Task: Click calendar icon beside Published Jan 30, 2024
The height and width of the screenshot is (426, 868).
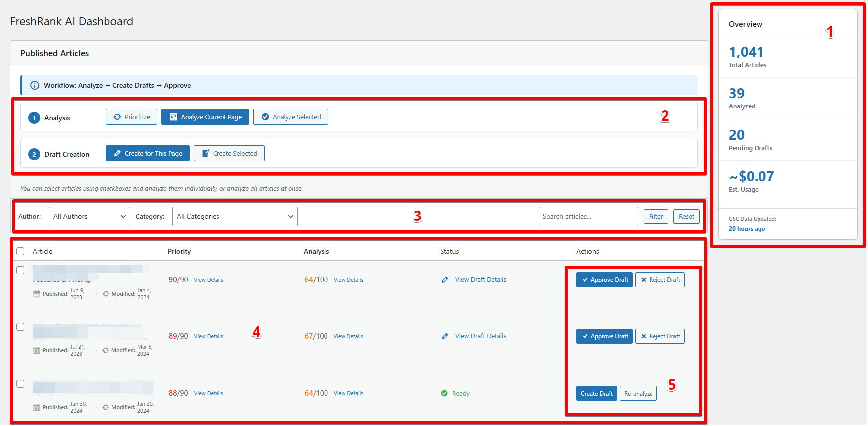Action: click(37, 407)
